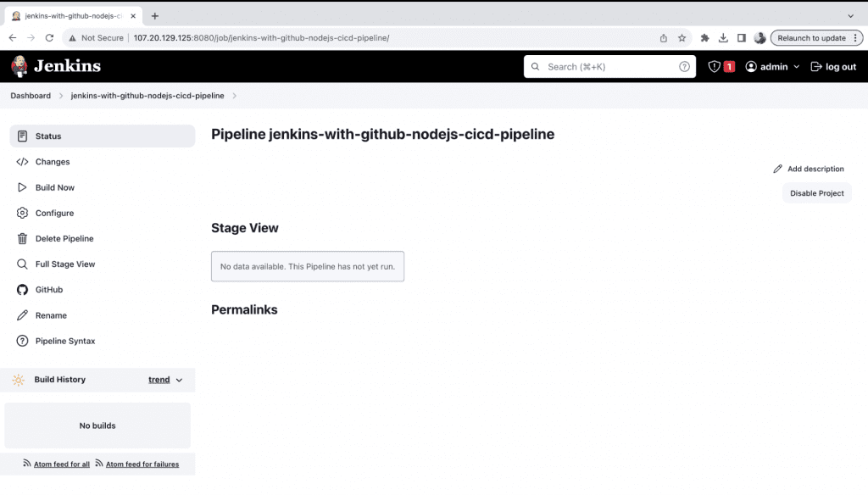The height and width of the screenshot is (495, 868).
Task: Click the browser back arrow
Action: click(x=13, y=37)
